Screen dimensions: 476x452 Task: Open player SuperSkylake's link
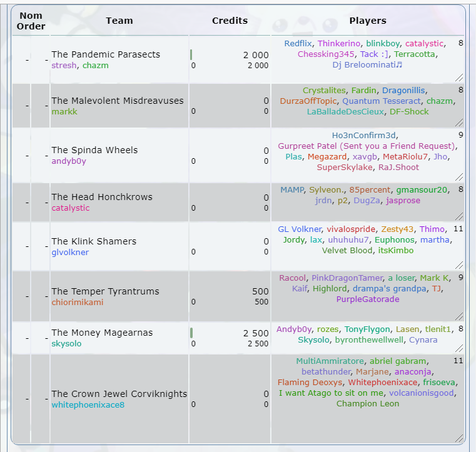tap(345, 168)
